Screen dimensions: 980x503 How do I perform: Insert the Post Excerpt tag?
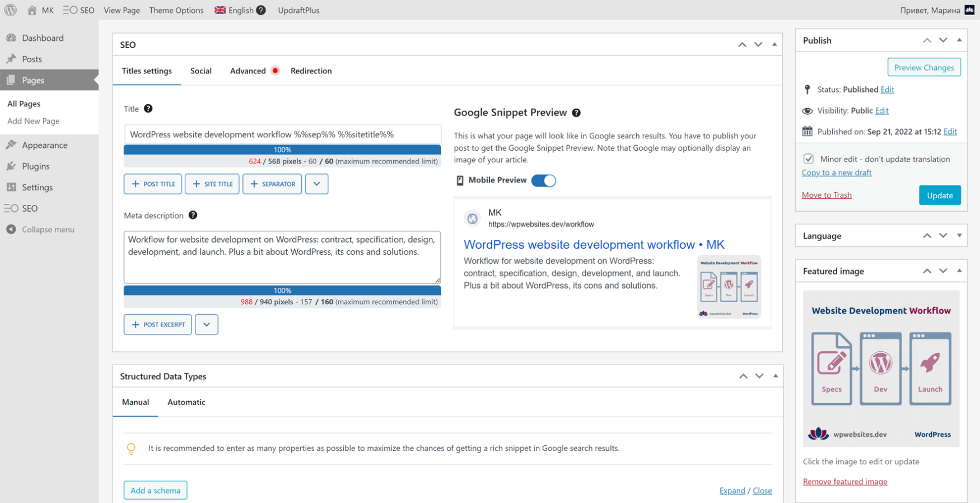pyautogui.click(x=158, y=324)
